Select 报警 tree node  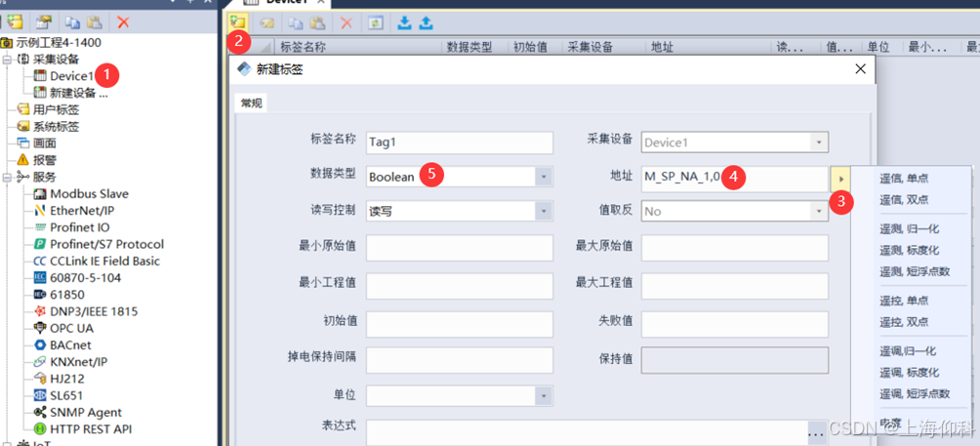pos(44,160)
